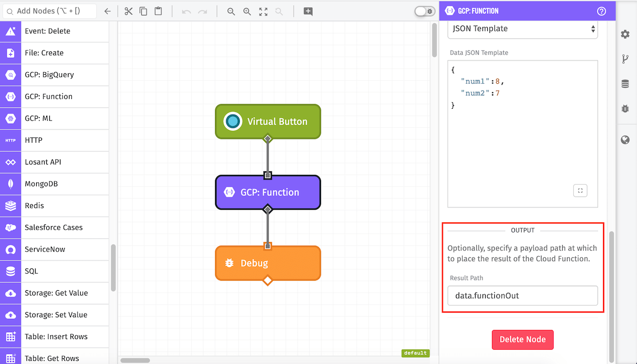Click the Delete Node button
Viewport: 637px width, 364px height.
pos(523,340)
